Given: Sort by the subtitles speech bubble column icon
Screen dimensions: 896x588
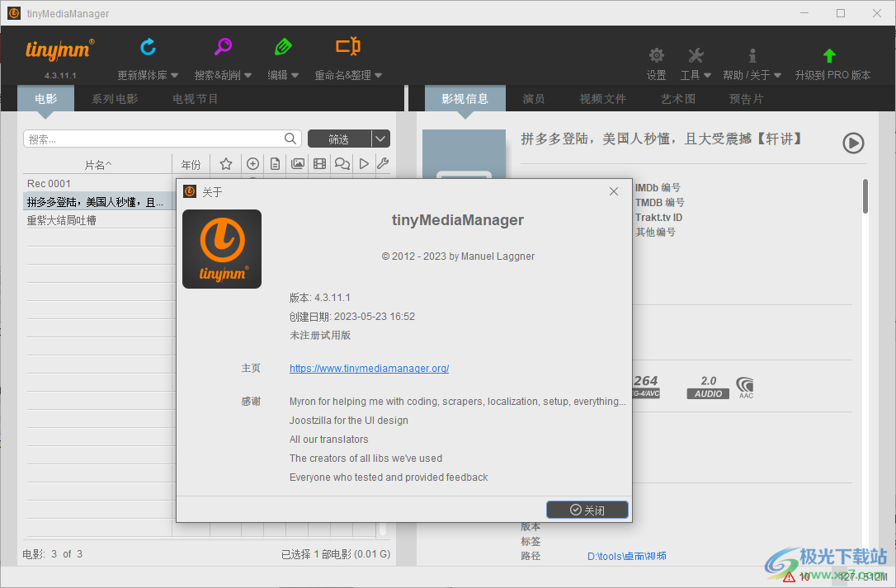Looking at the screenshot, I should point(342,164).
